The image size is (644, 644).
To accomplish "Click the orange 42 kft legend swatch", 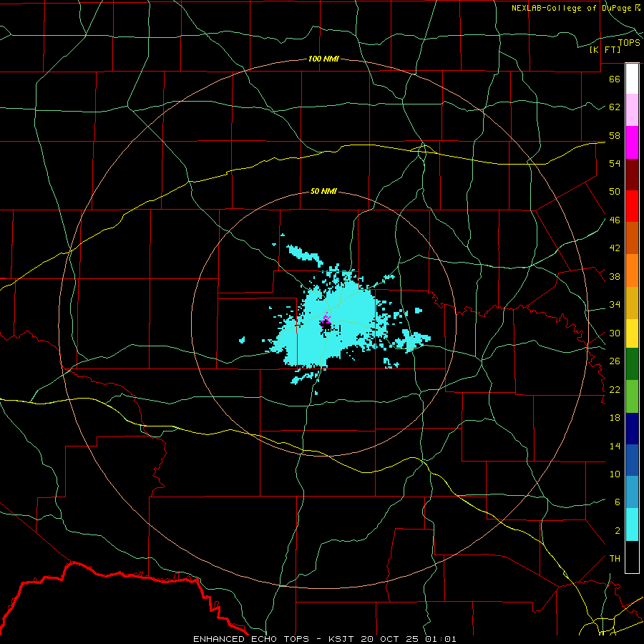I will coord(632,270).
